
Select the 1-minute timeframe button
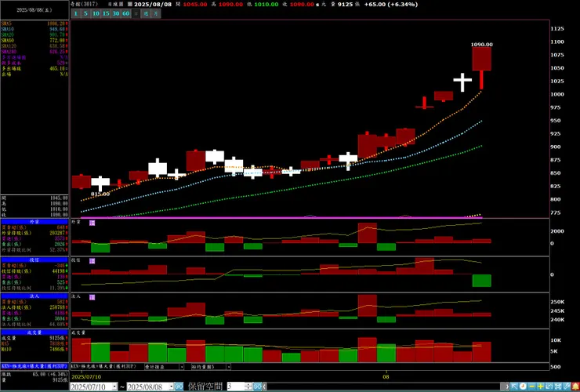(76, 13)
